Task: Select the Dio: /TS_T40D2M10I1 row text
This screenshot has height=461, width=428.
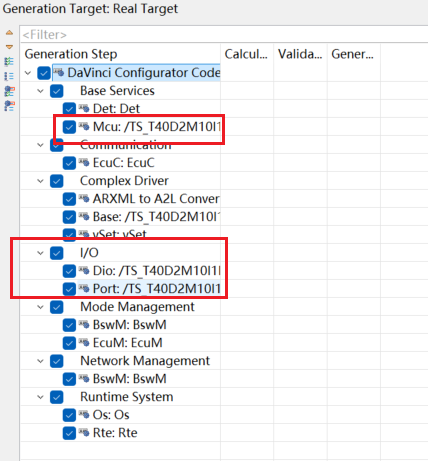Action: point(157,271)
